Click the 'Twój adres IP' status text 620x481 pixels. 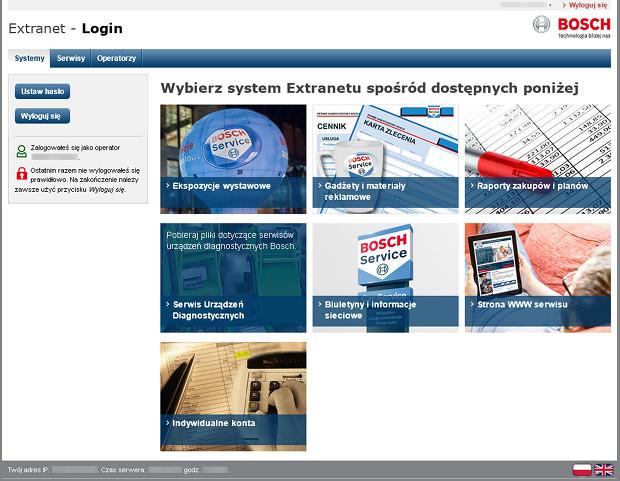28,470
